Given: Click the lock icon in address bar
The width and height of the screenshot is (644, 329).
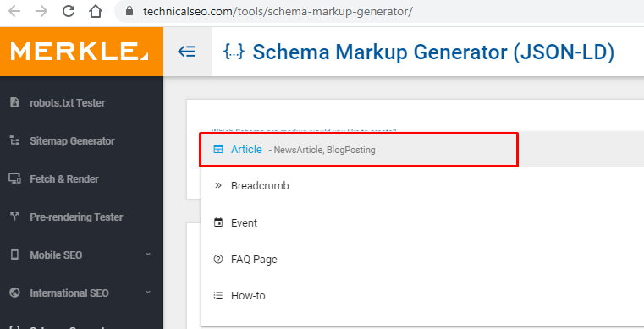Looking at the screenshot, I should pyautogui.click(x=129, y=11).
